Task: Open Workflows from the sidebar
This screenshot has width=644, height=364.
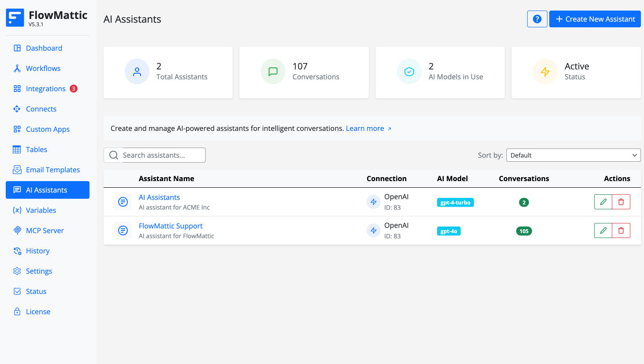Action: 43,68
